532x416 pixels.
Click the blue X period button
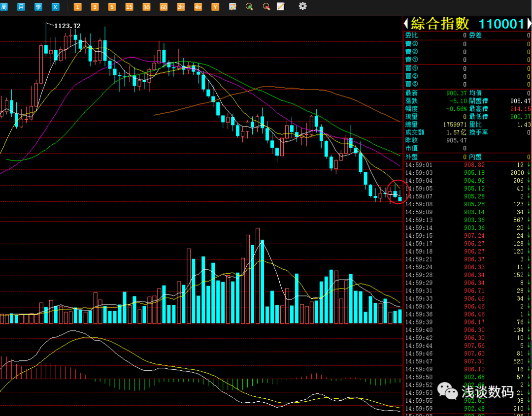(x=56, y=7)
